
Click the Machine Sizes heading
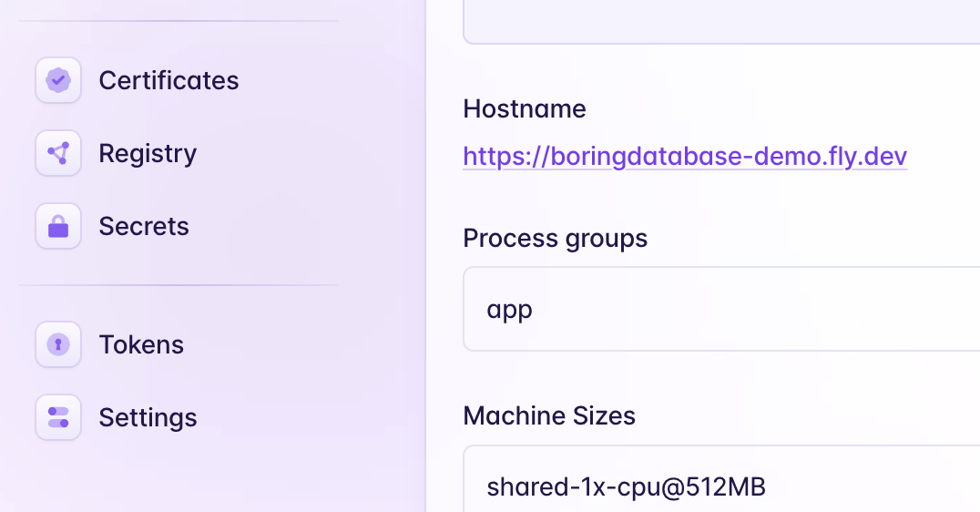pyautogui.click(x=549, y=415)
